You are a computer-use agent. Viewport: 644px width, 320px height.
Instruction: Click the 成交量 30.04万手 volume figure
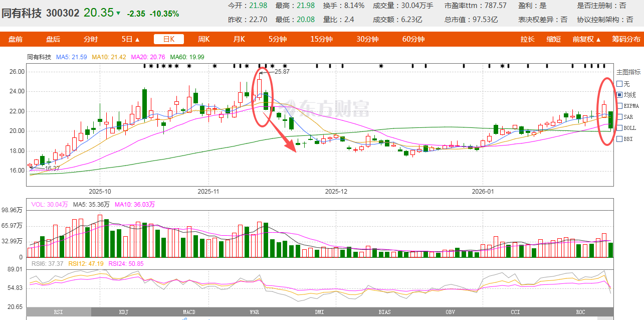point(403,6)
